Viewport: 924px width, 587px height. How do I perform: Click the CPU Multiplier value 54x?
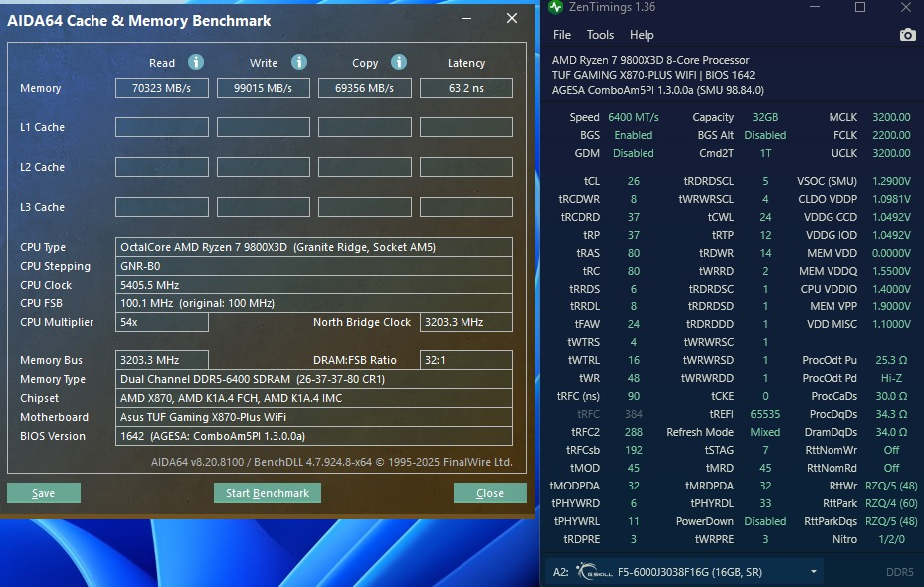(x=161, y=322)
